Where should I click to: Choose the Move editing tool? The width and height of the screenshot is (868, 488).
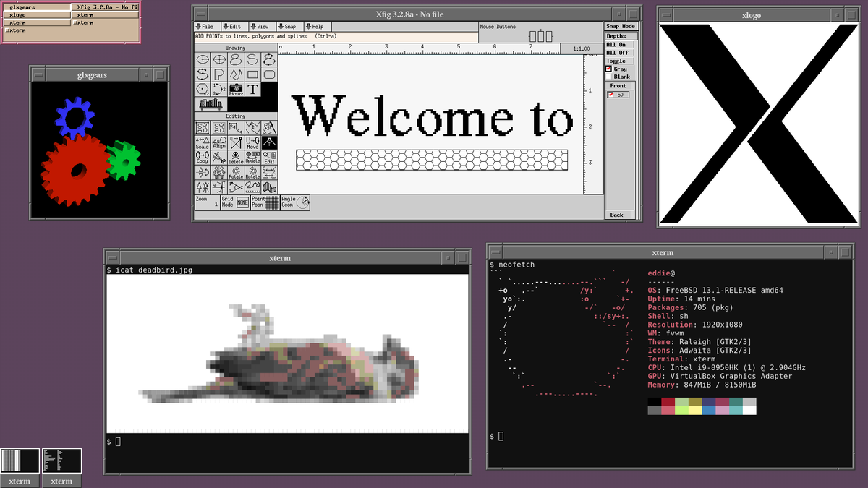(x=252, y=142)
